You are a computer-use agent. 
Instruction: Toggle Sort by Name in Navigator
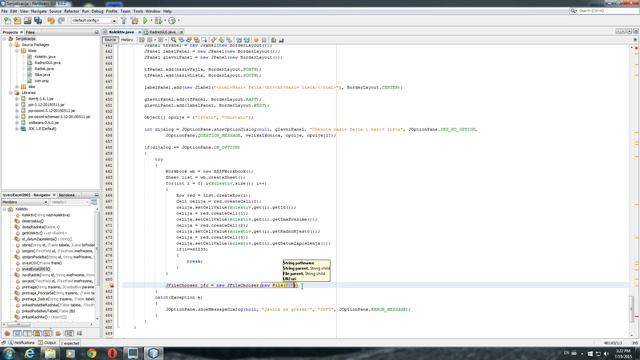[x=69, y=333]
